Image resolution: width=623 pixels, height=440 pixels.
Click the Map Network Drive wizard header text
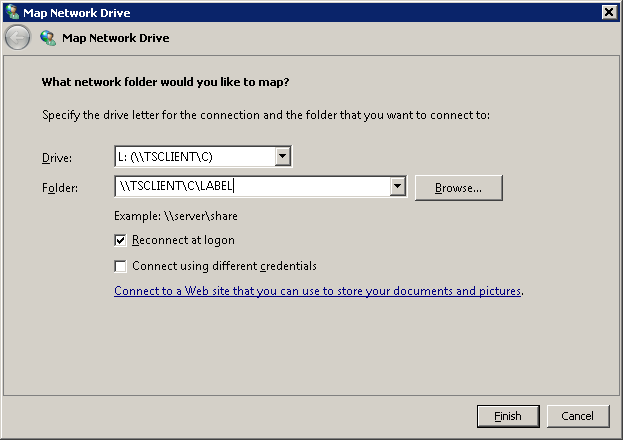click(x=116, y=38)
